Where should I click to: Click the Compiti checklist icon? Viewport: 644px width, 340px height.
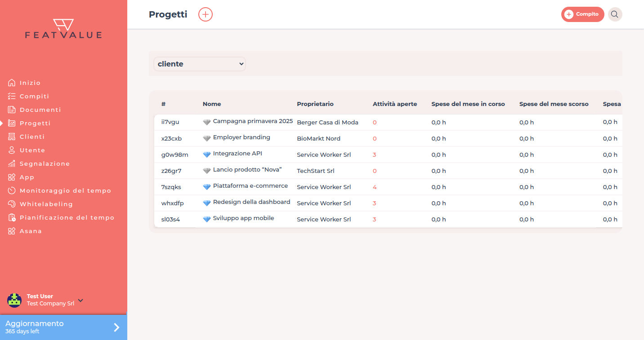pyautogui.click(x=12, y=96)
